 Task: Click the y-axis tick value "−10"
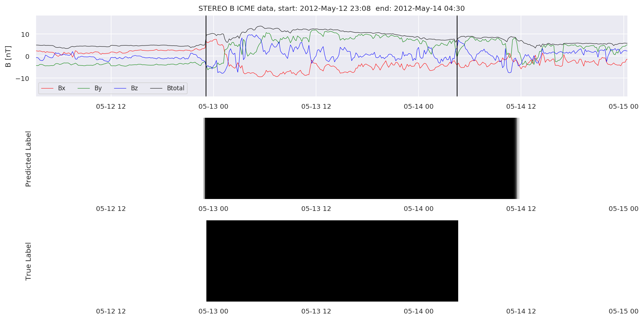coord(22,79)
